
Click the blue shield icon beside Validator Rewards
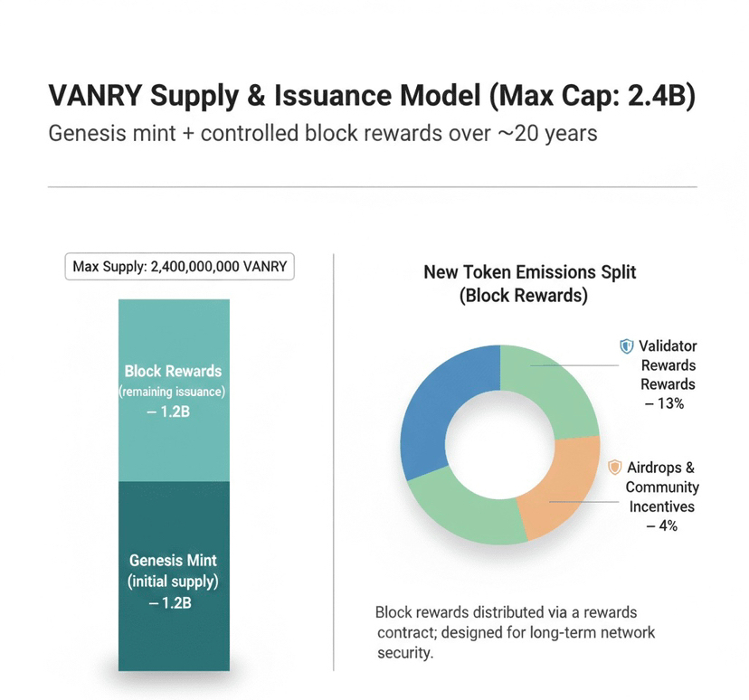pos(626,346)
